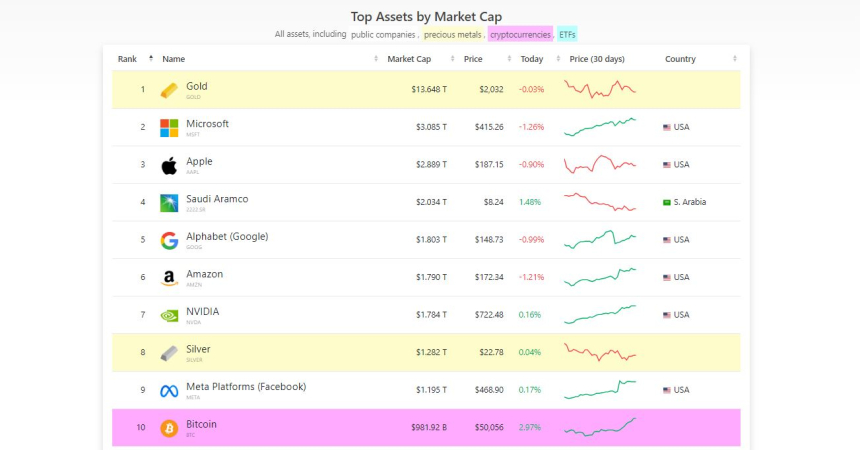
Task: Sort by Today percentage column
Action: 532,59
